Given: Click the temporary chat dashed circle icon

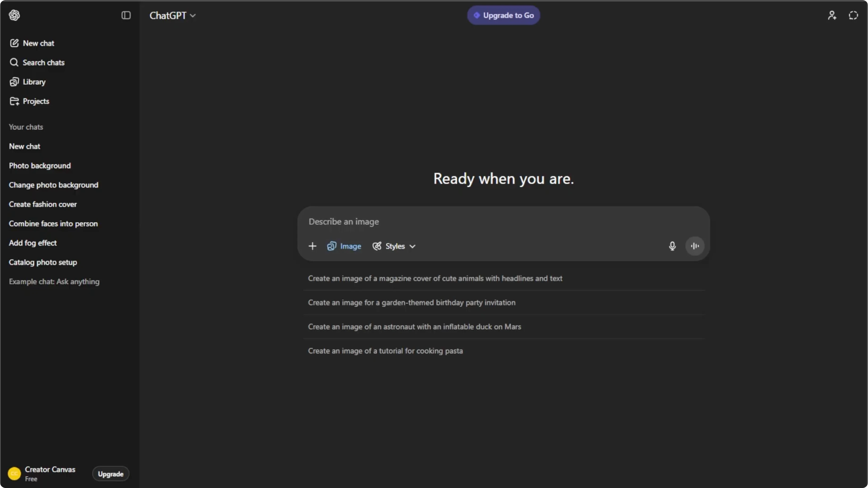Looking at the screenshot, I should coord(853,15).
